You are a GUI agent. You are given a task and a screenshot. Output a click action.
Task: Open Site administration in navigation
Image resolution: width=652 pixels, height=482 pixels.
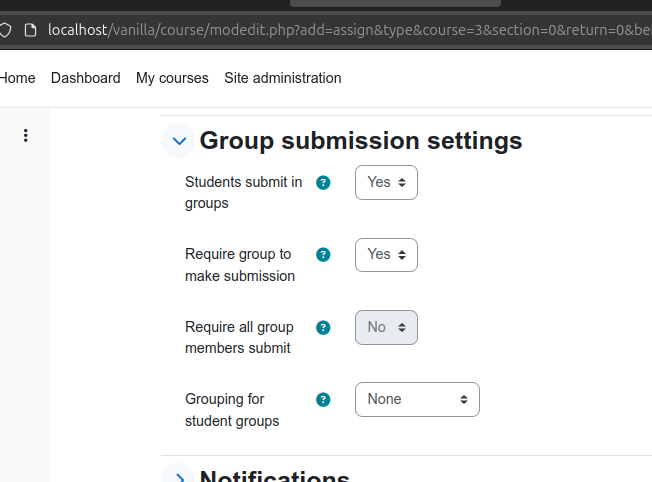point(283,78)
